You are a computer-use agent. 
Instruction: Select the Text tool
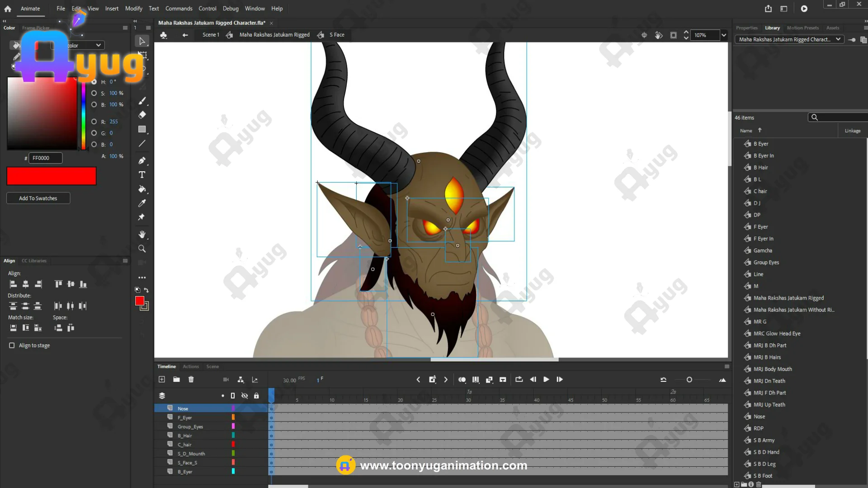pyautogui.click(x=142, y=175)
